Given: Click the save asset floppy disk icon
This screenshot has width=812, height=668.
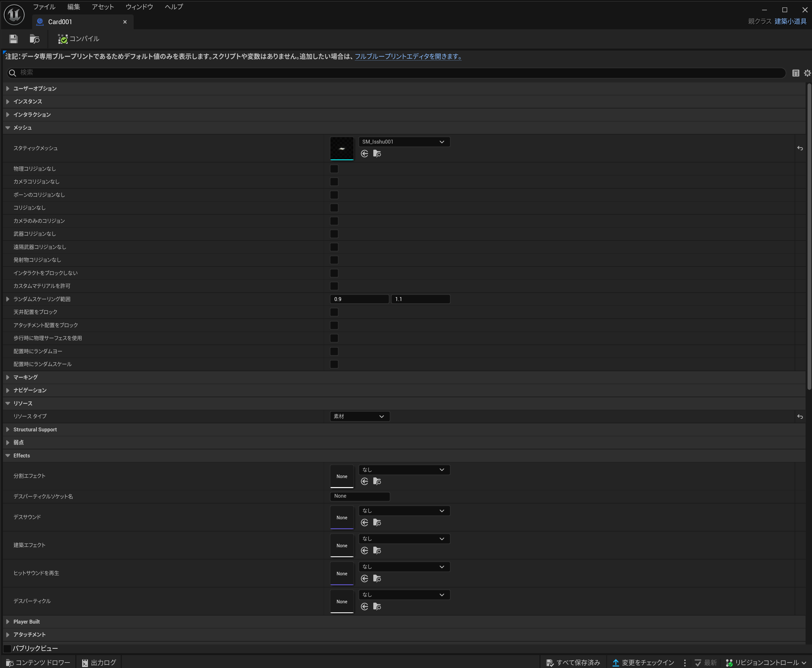Looking at the screenshot, I should (x=14, y=39).
